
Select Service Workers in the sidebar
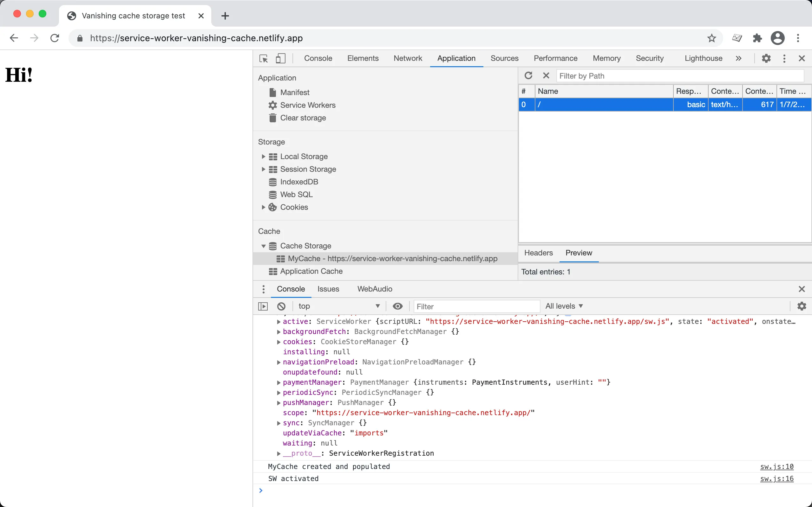307,105
